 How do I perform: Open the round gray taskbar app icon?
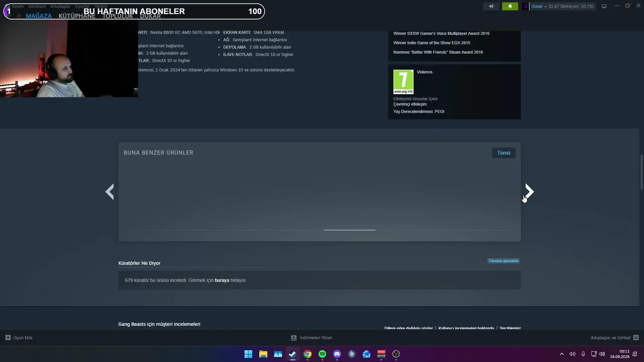coord(352,354)
